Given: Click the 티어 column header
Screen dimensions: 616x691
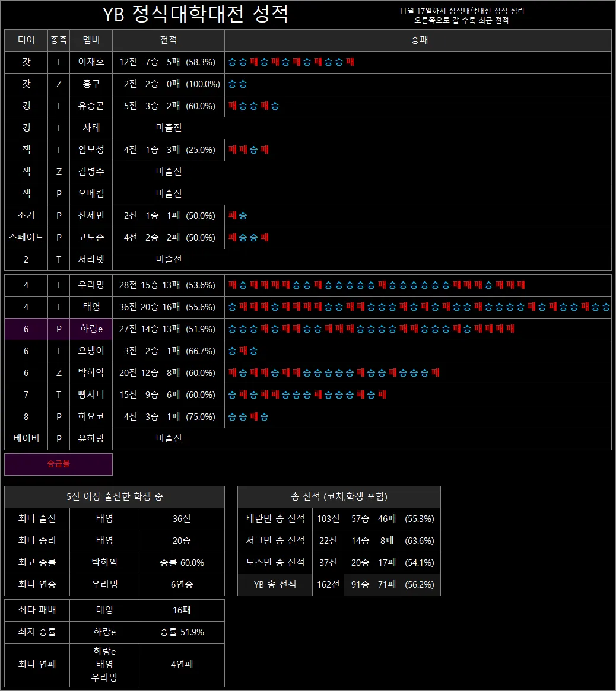Looking at the screenshot, I should coord(26,40).
